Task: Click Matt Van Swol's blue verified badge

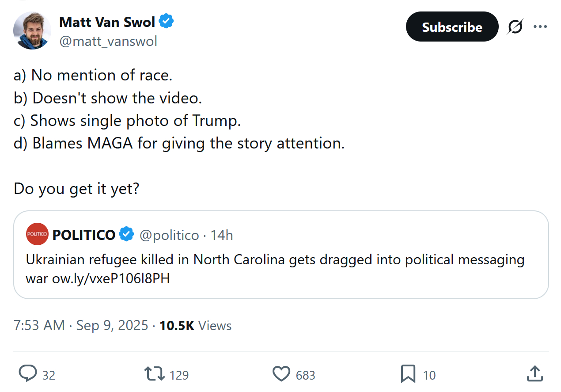Action: [x=166, y=21]
